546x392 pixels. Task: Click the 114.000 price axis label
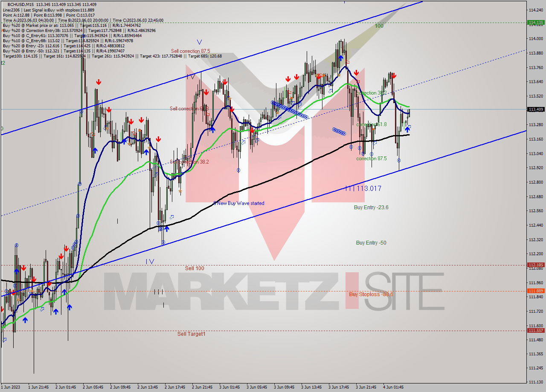coord(535,39)
